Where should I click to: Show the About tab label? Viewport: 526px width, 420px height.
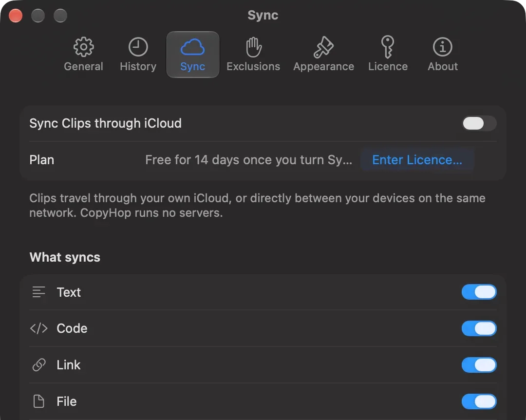443,66
